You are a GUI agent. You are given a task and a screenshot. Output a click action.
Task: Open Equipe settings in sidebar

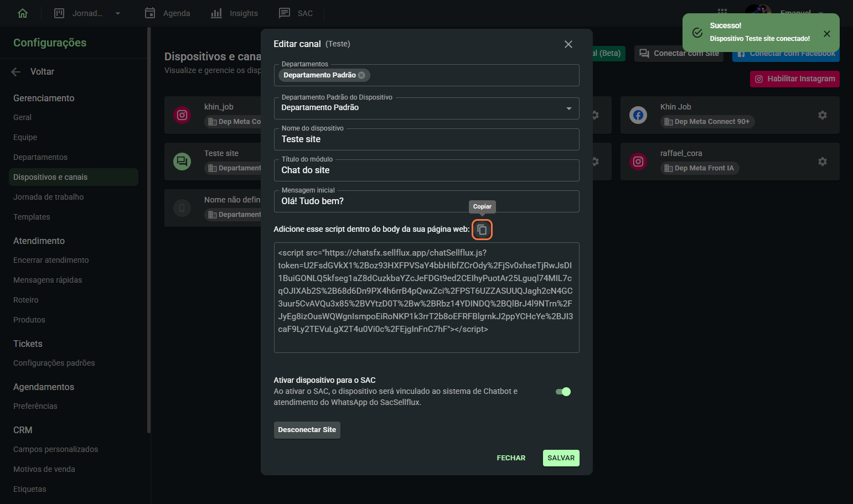(x=25, y=137)
